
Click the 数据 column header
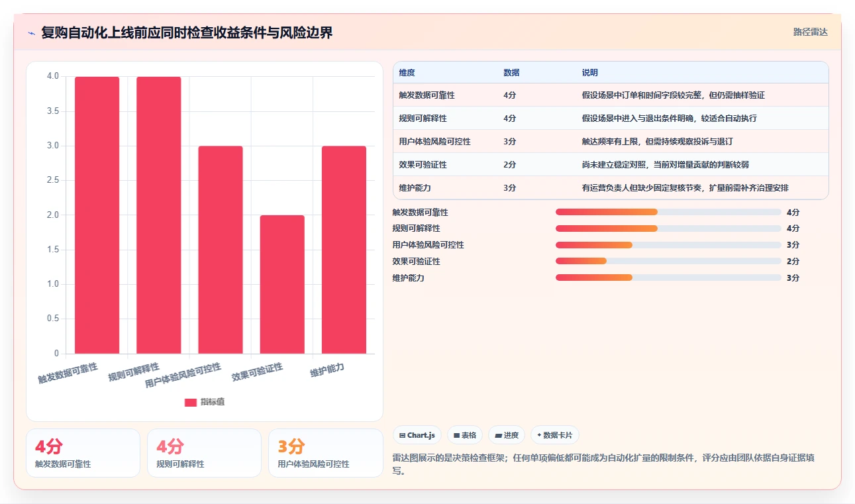pos(511,73)
